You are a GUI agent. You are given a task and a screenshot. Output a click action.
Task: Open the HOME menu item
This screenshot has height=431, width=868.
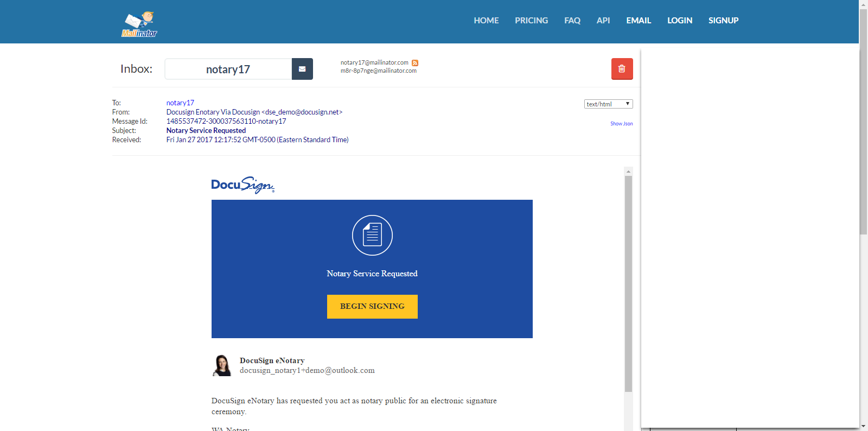tap(486, 21)
